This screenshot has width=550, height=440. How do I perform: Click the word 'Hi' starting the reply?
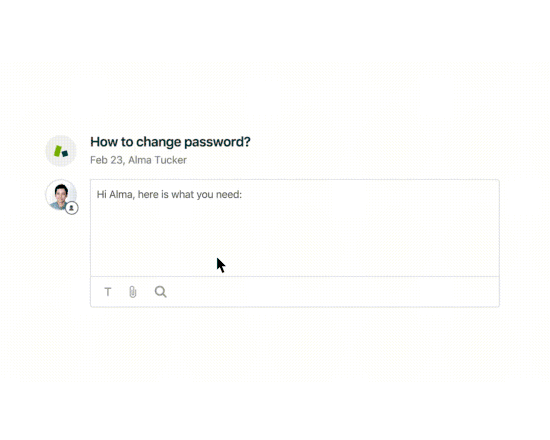click(101, 194)
